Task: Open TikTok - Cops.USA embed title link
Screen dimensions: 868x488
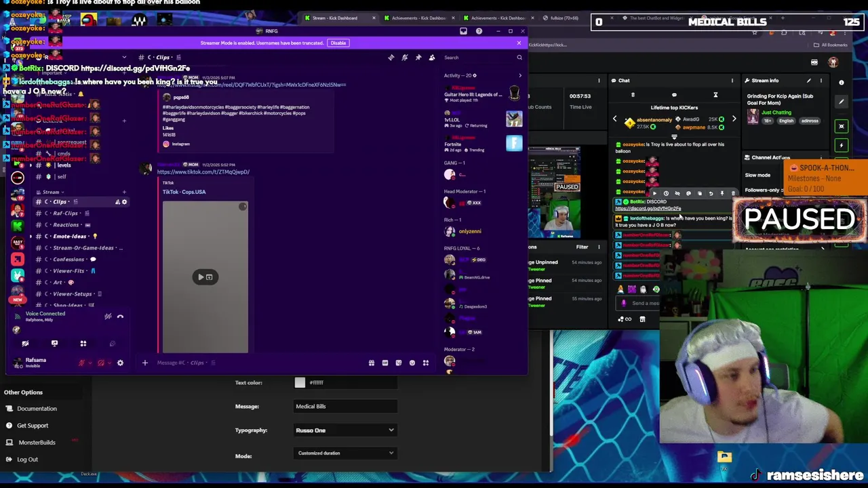Action: pyautogui.click(x=184, y=192)
